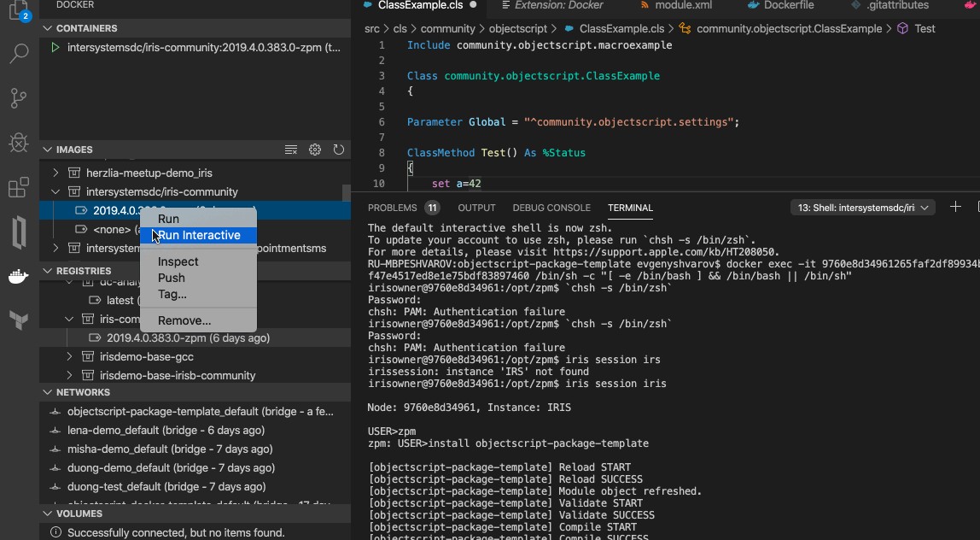Image resolution: width=980 pixels, height=540 pixels.
Task: Choose Run Interactive from context menu
Action: click(198, 235)
